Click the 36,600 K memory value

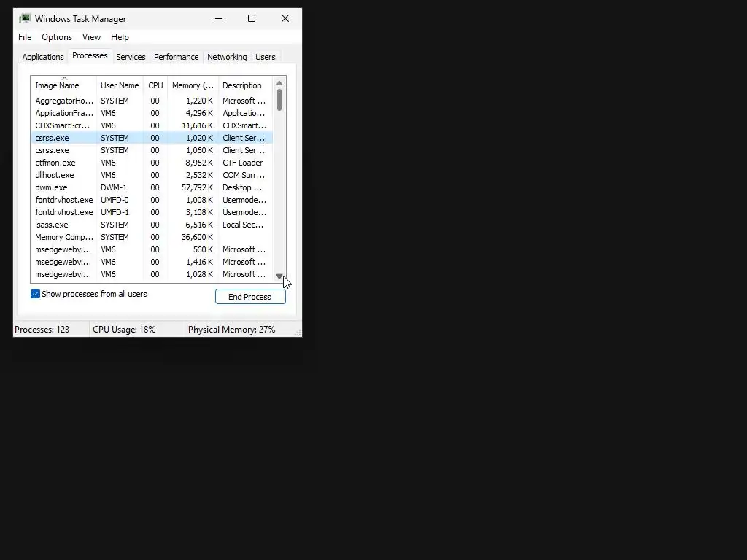[197, 237]
